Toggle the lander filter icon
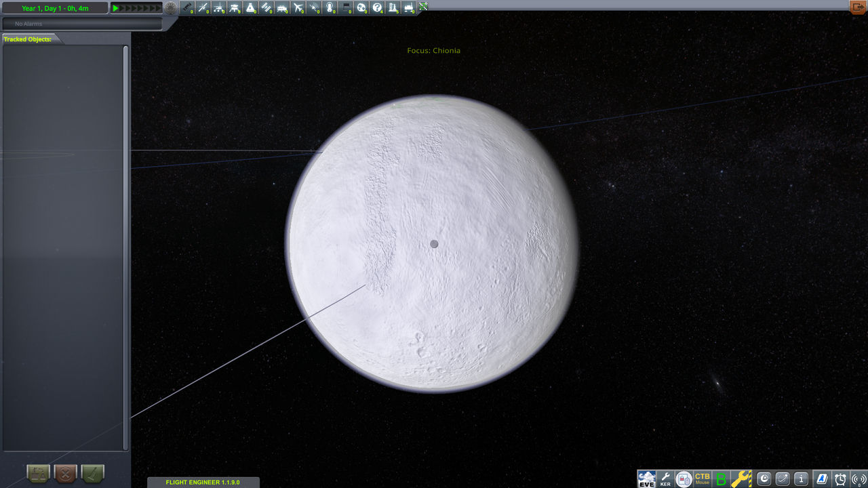 (x=235, y=7)
